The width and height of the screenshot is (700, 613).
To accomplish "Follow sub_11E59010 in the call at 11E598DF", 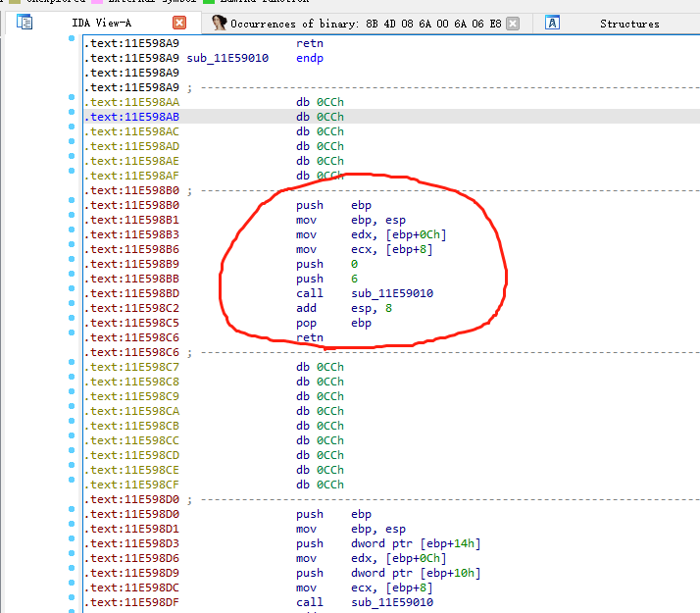I will tap(392, 602).
